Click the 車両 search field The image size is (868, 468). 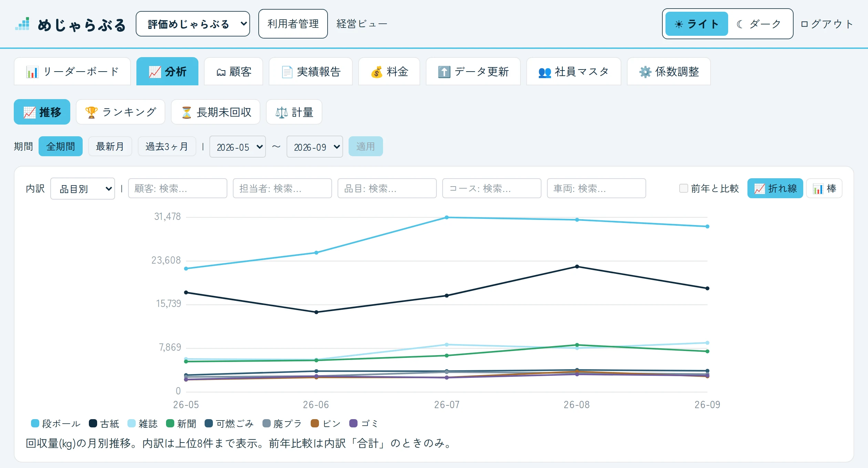tap(597, 188)
